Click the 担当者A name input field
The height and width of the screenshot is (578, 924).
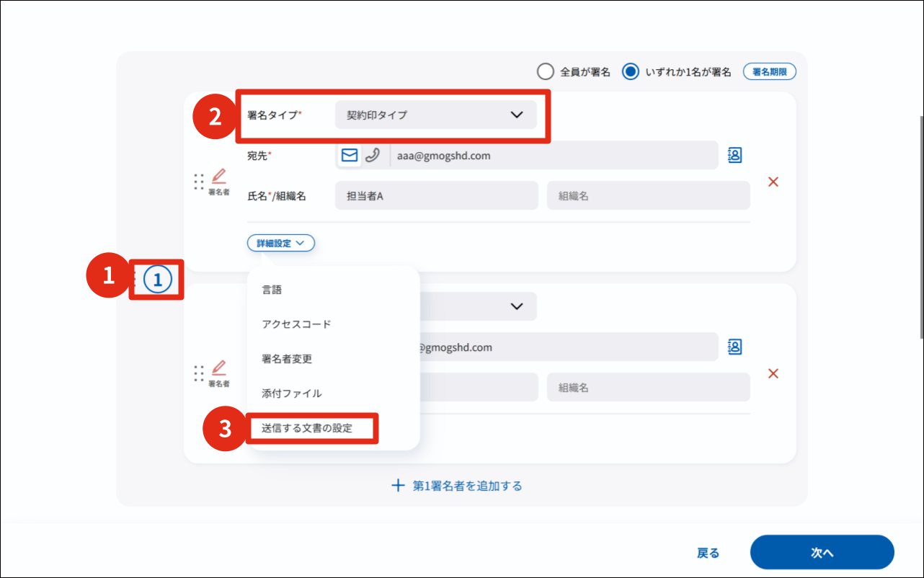point(436,196)
